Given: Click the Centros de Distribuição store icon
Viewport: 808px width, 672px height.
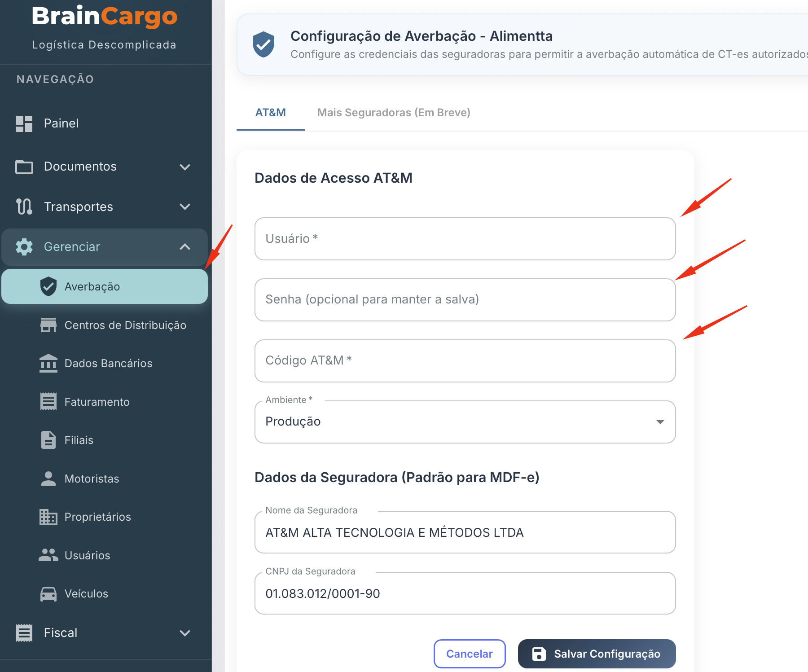Looking at the screenshot, I should (x=48, y=325).
